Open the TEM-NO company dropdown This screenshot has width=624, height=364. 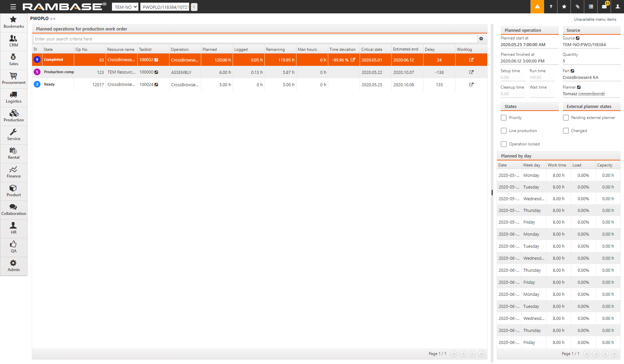[x=125, y=7]
